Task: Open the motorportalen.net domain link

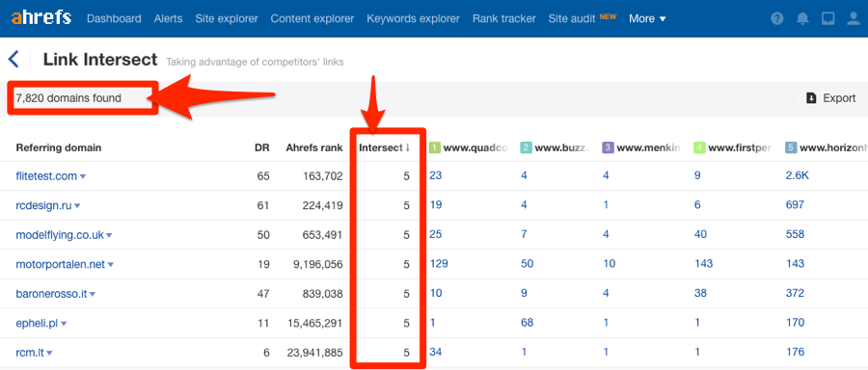Action: pyautogui.click(x=61, y=264)
